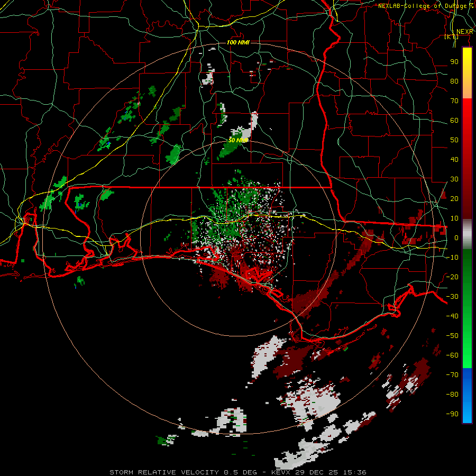Click the "100 NMI" range ring label

coord(238,42)
